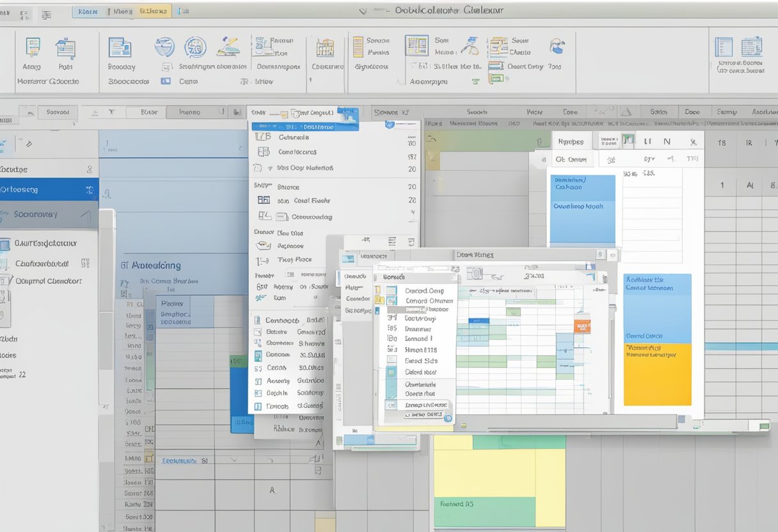Expand the "Soreech" header in the small popup list
This screenshot has height=532, width=778.
[x=416, y=277]
